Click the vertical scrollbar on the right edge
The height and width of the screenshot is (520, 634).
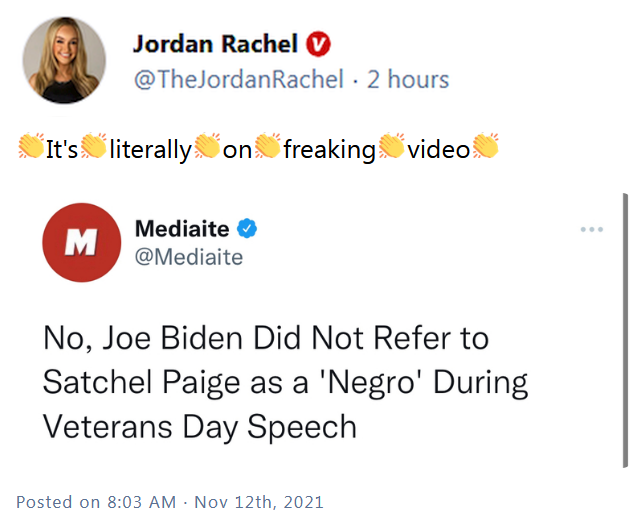tap(625, 330)
